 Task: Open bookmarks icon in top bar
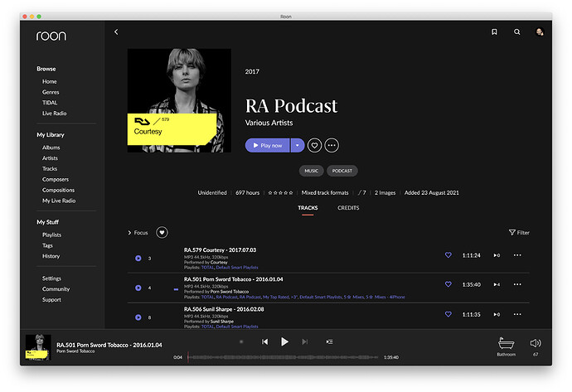[494, 32]
